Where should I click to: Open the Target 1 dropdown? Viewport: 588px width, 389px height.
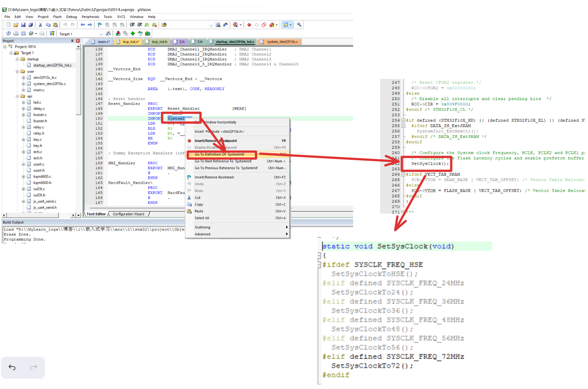pyautogui.click(x=101, y=34)
